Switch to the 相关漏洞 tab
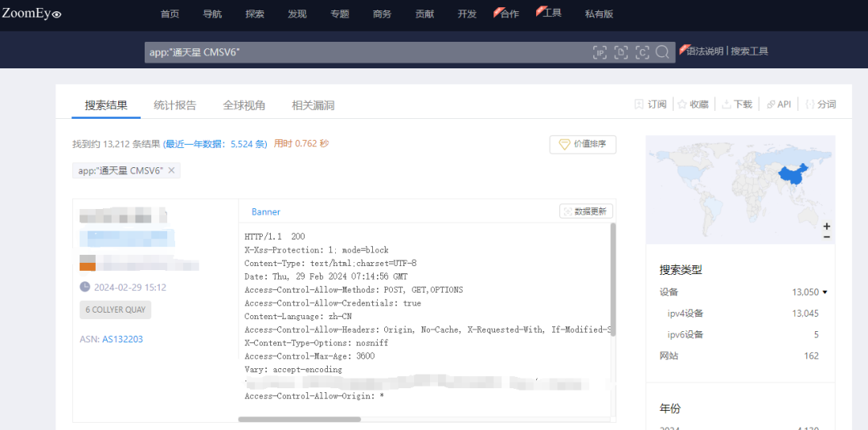868x430 pixels. [x=313, y=105]
